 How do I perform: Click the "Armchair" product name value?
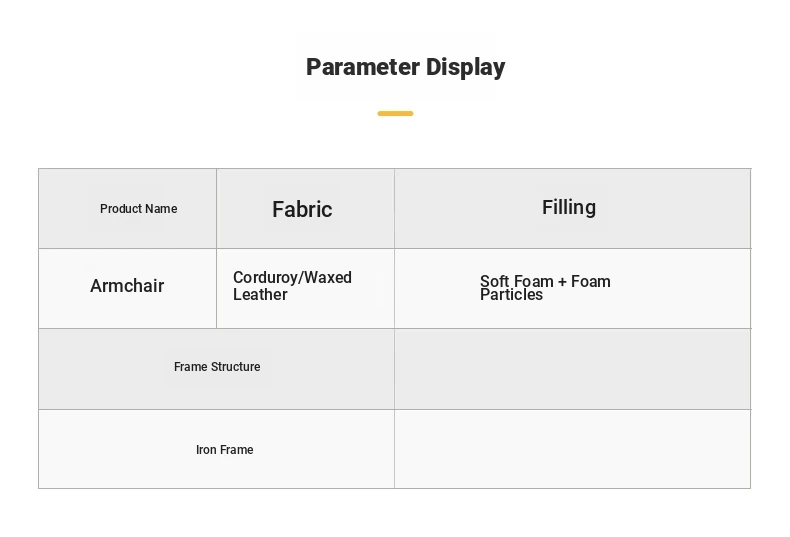click(x=127, y=286)
